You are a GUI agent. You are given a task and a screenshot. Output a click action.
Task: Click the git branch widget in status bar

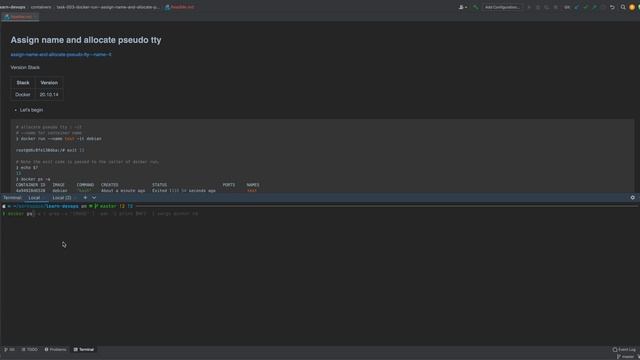(x=626, y=357)
